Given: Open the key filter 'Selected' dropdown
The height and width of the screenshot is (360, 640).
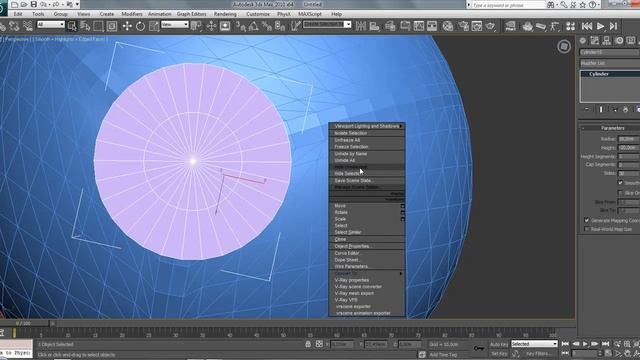Looking at the screenshot, I should coord(534,344).
